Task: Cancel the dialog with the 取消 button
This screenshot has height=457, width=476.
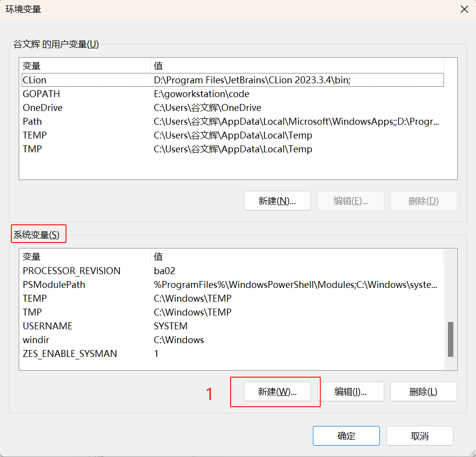Action: (419, 436)
